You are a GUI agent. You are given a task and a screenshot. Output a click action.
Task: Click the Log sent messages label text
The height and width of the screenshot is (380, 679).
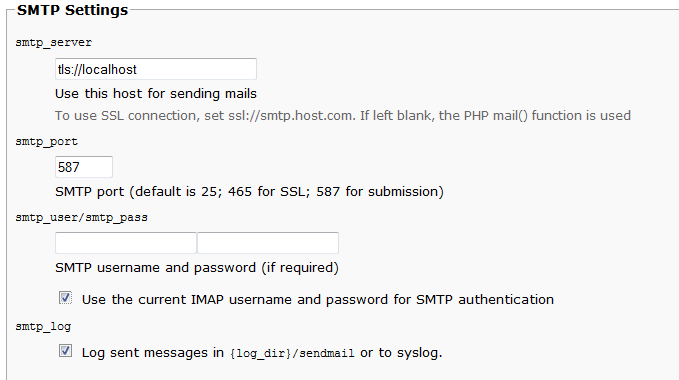[x=152, y=353]
